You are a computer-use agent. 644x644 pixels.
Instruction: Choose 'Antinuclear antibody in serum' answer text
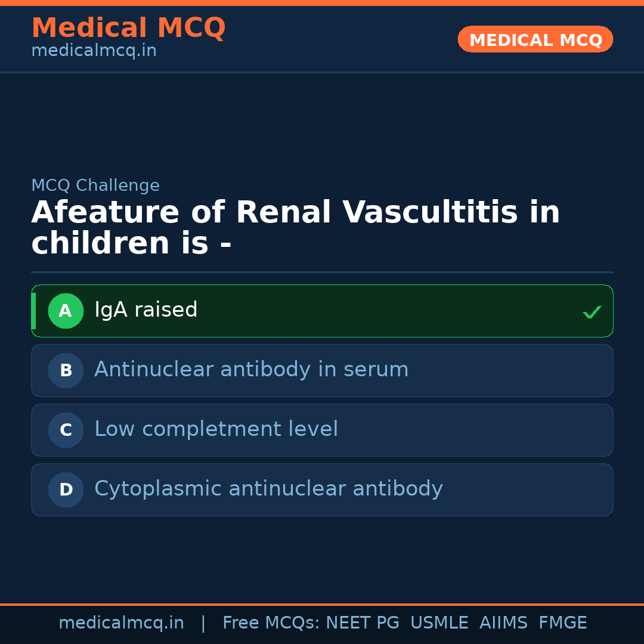tap(251, 370)
